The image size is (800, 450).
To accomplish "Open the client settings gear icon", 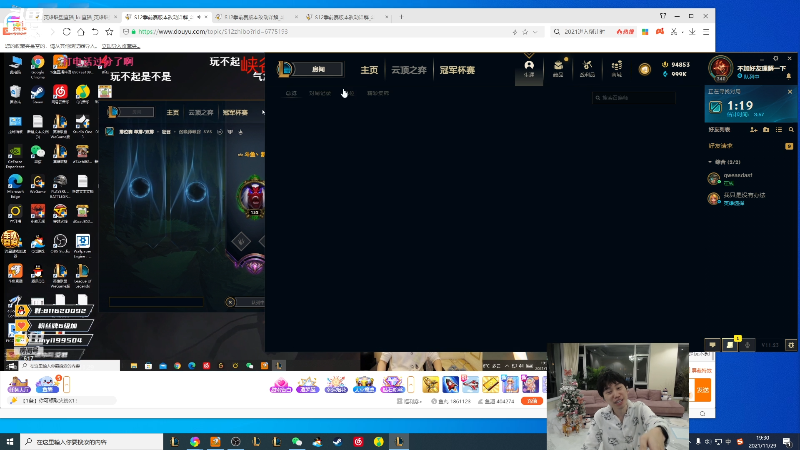I will click(791, 345).
